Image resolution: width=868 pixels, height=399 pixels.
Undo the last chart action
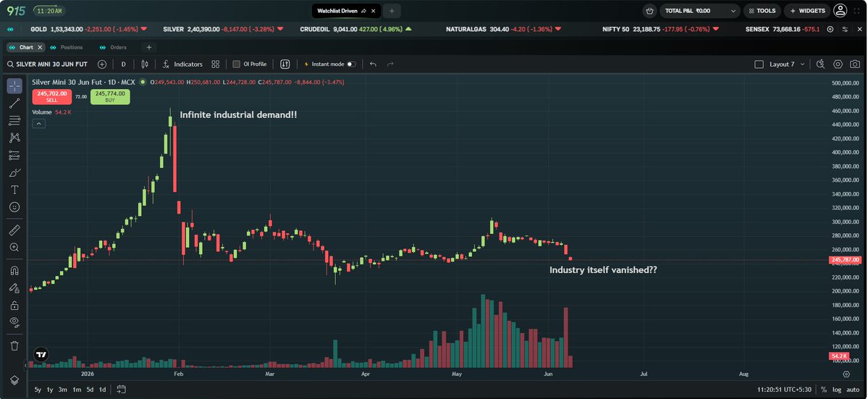[x=373, y=64]
